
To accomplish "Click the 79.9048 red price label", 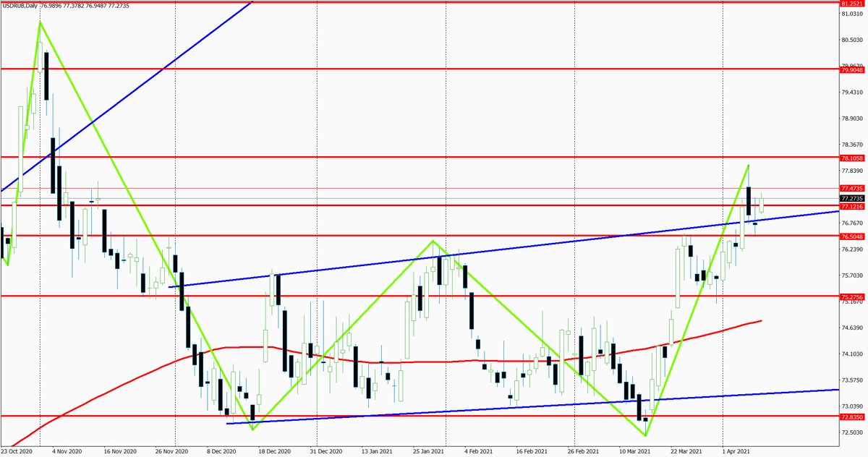I will click(x=853, y=70).
